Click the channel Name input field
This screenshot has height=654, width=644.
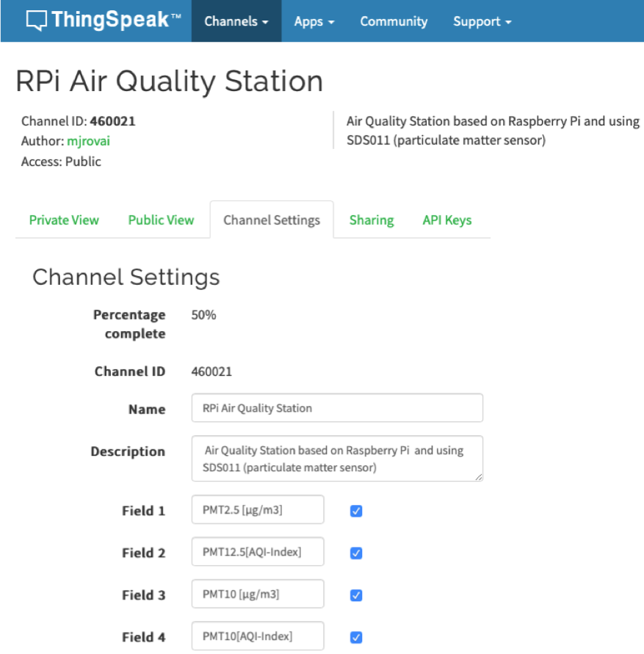tap(337, 408)
